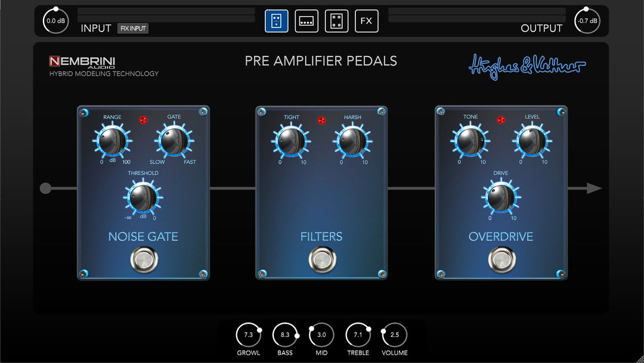Click the PRE AMPLIFIER PEDALS title
This screenshot has height=363, width=644.
click(321, 61)
